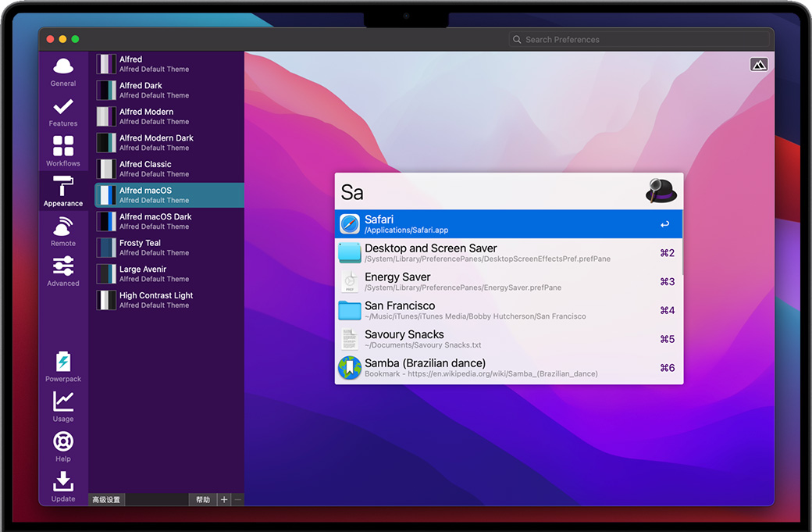This screenshot has height=532, width=812.
Task: Choose the Alfred macOS Dark theme
Action: (x=169, y=221)
